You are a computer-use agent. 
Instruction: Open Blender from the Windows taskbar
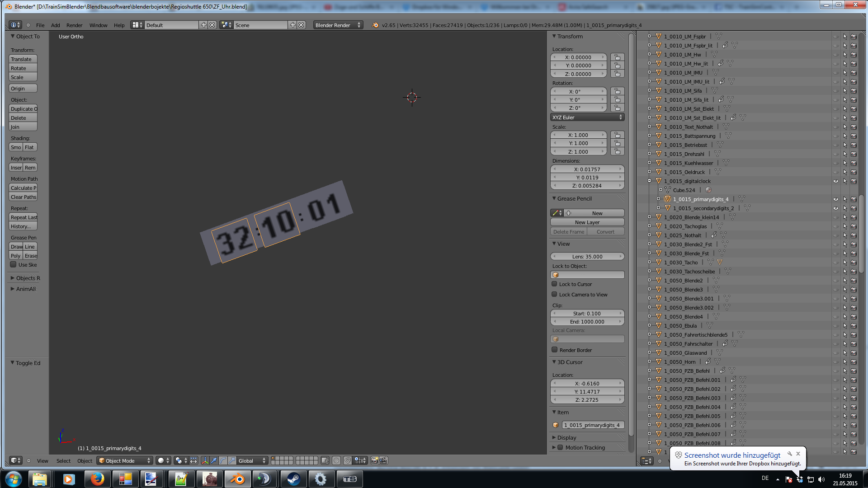tap(237, 479)
